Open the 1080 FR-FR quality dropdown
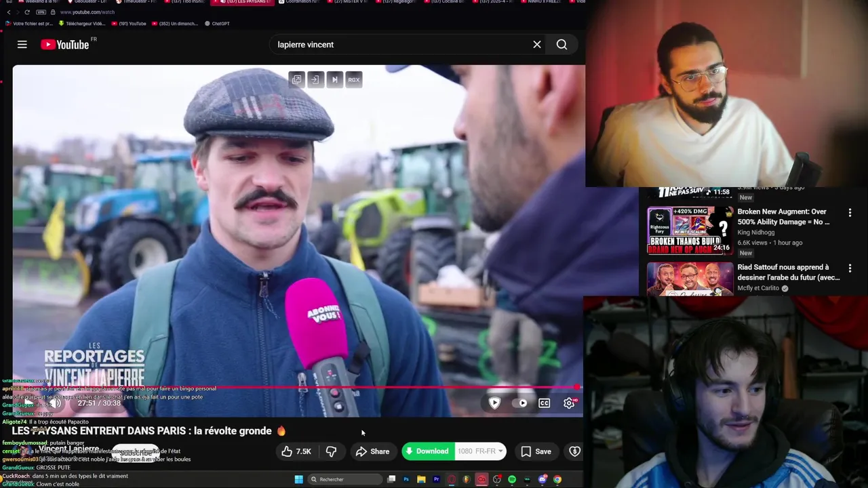 480,451
